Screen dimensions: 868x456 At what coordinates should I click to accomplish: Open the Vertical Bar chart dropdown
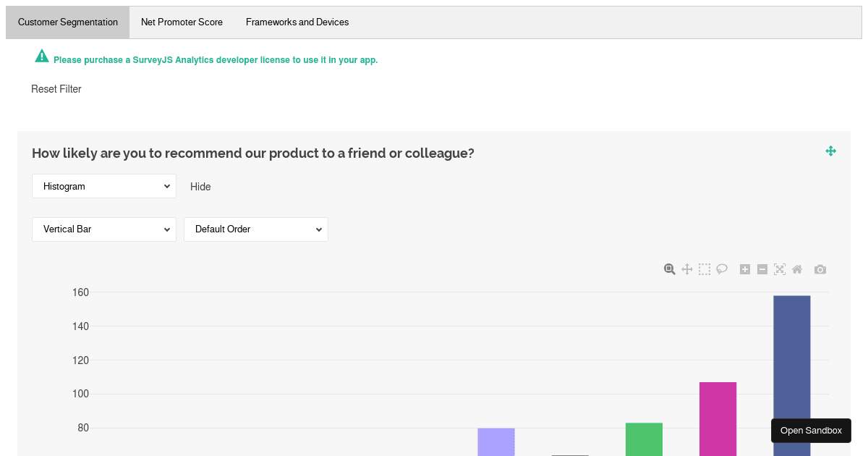tap(103, 229)
